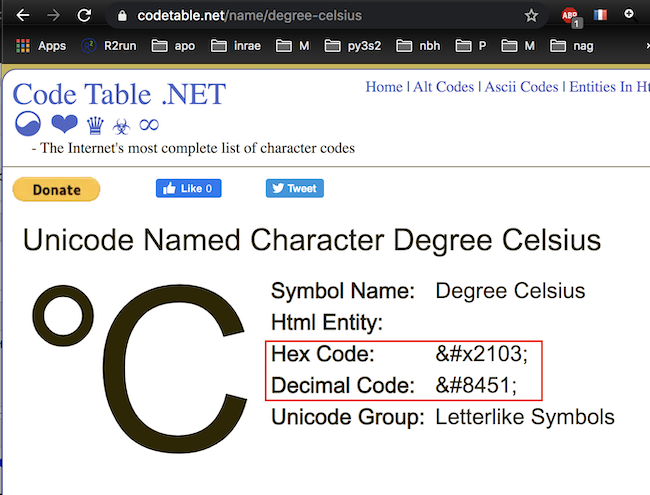Viewport: 650px width, 495px height.
Task: Expand the nbh bookmarks folder
Action: coord(418,45)
